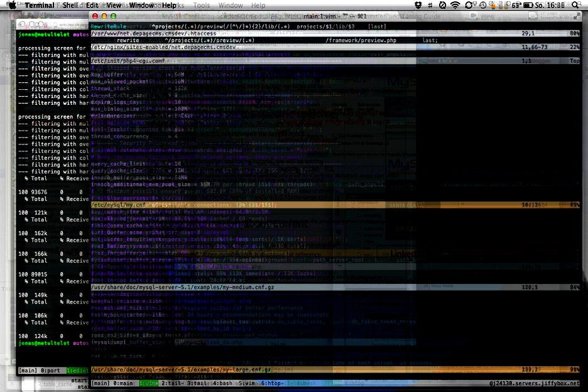588x392 pixels.
Task: Click the hash symbol menu bar icon
Action: (430, 5)
